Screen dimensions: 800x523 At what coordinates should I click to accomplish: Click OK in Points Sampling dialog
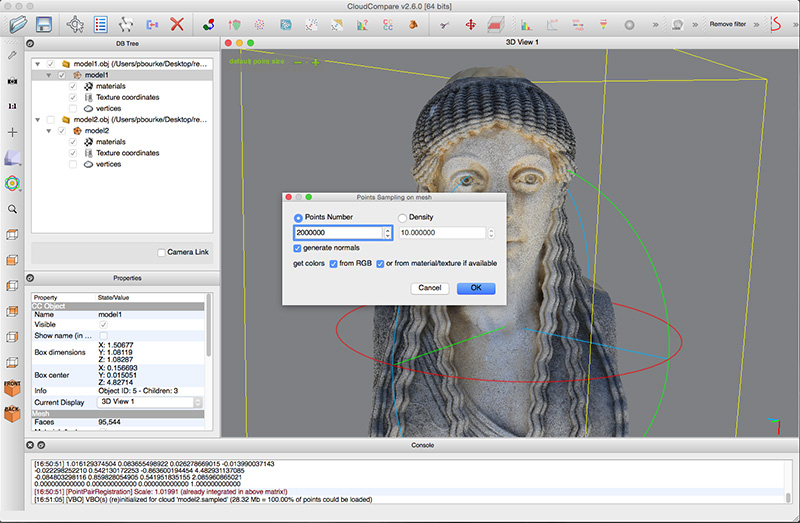point(476,288)
